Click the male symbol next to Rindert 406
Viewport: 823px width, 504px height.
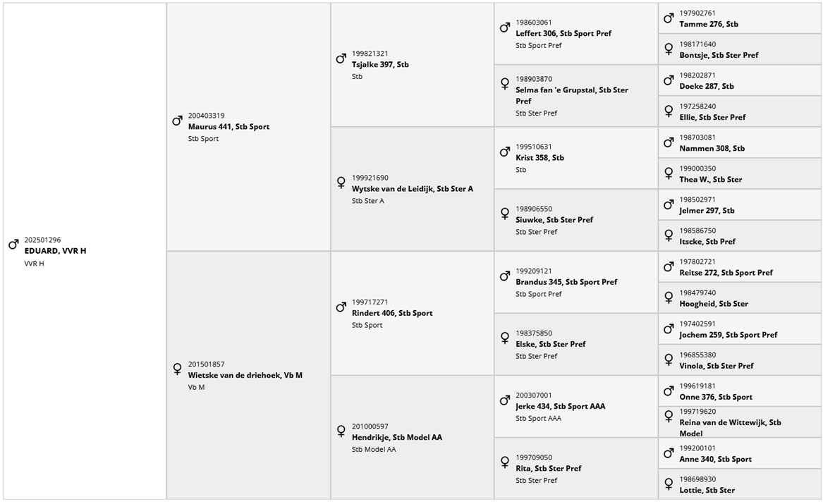pyautogui.click(x=341, y=307)
